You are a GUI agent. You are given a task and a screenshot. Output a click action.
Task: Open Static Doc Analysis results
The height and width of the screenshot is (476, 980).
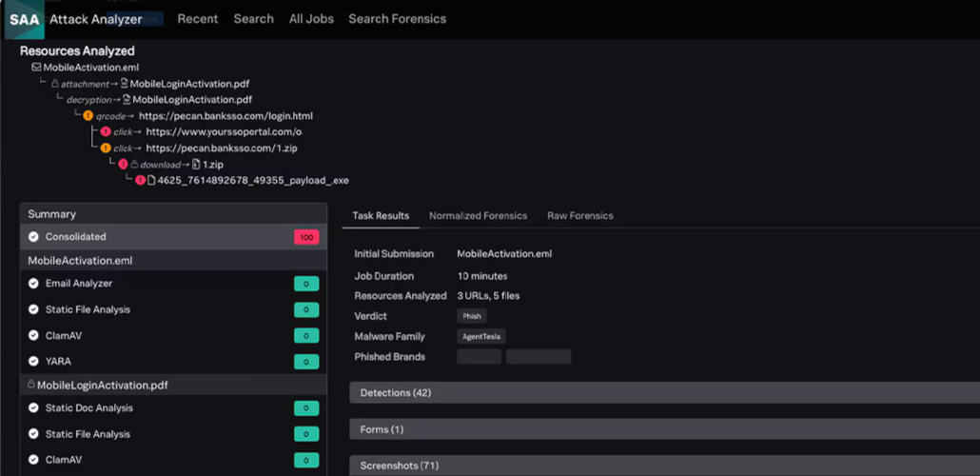(x=173, y=407)
